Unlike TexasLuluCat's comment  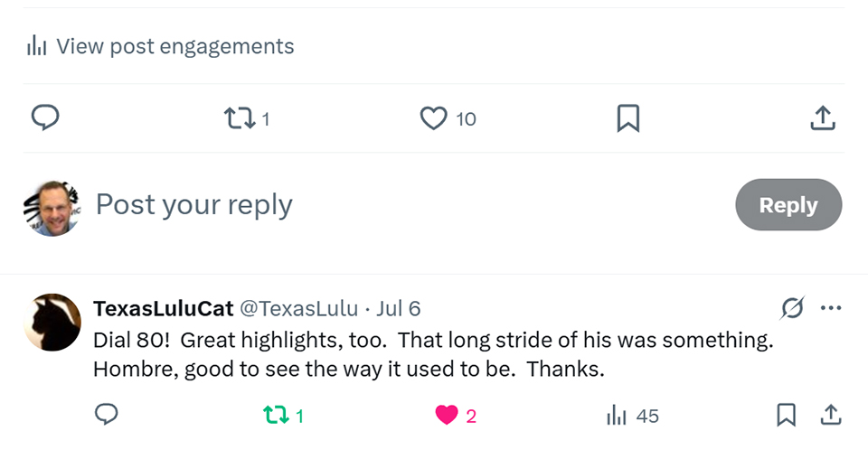click(x=447, y=416)
